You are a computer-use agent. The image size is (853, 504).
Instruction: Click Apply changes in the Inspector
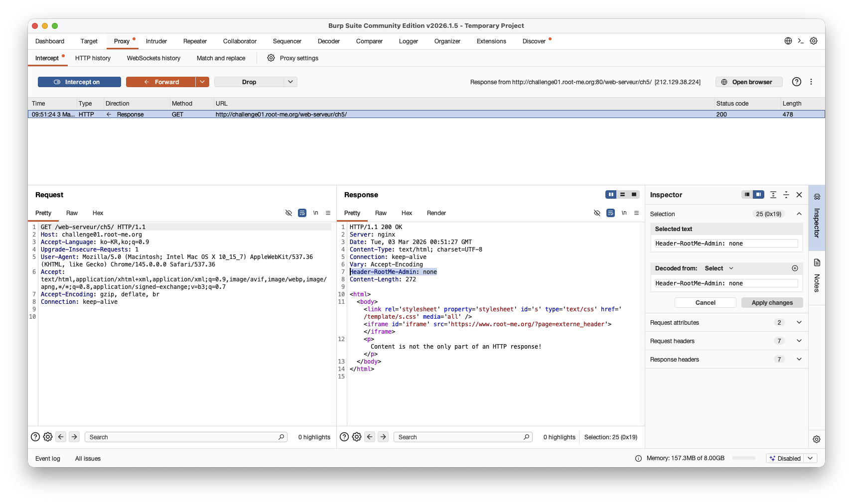pyautogui.click(x=772, y=302)
